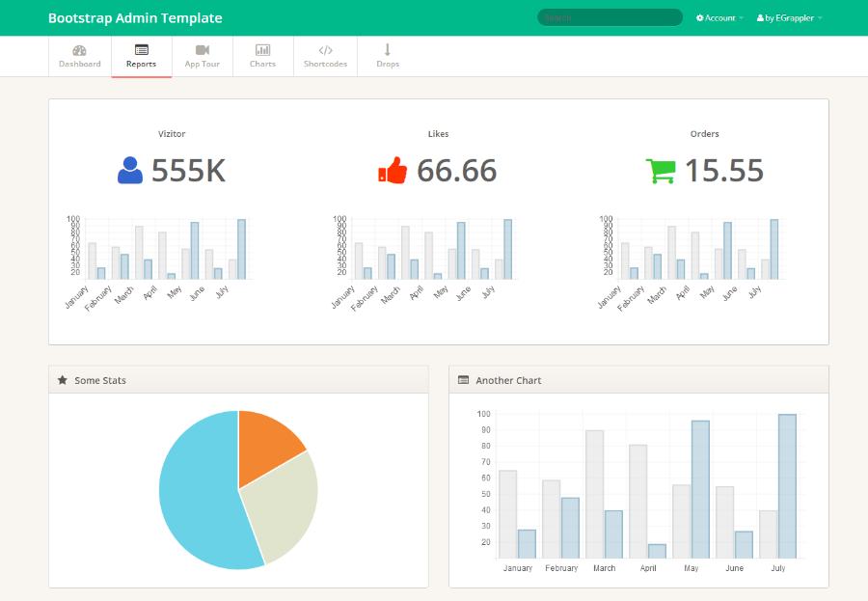The image size is (868, 601).
Task: Open the Charts navigation tab
Action: point(263,57)
